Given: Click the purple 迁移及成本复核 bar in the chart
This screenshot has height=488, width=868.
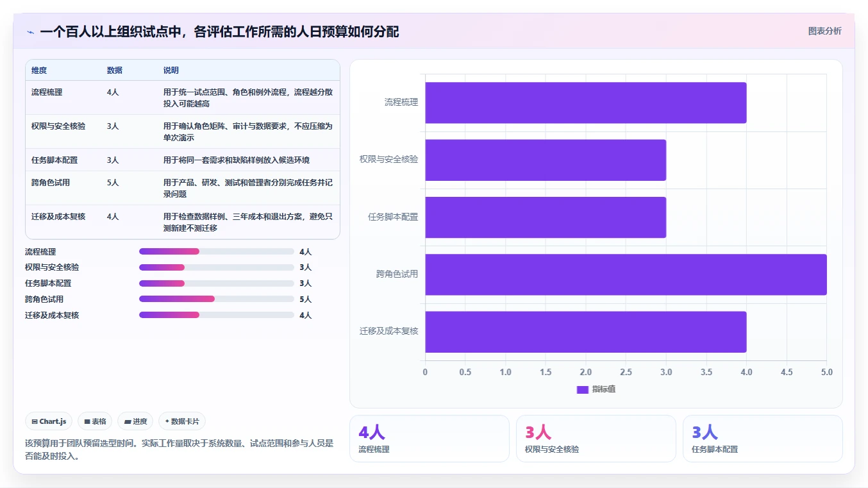Looking at the screenshot, I should (585, 332).
